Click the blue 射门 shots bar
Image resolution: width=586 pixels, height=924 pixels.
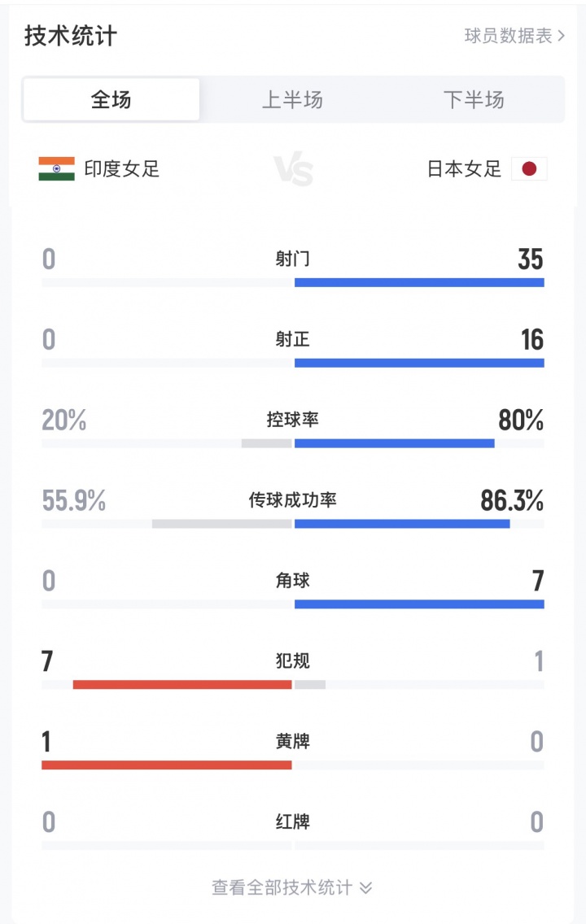pyautogui.click(x=419, y=282)
